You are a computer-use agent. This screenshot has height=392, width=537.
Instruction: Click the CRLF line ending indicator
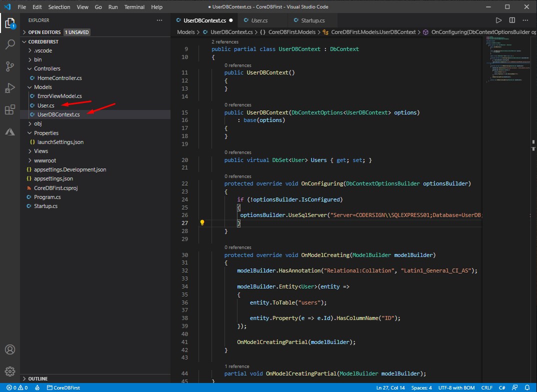tap(486, 387)
